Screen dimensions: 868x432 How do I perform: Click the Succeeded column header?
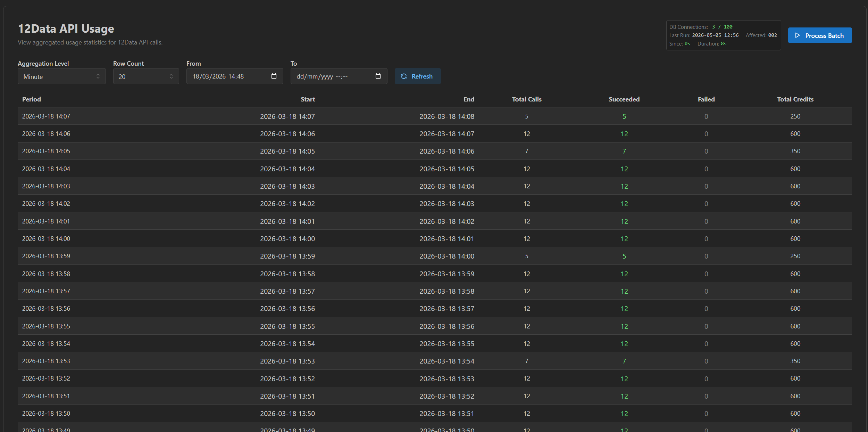(624, 99)
